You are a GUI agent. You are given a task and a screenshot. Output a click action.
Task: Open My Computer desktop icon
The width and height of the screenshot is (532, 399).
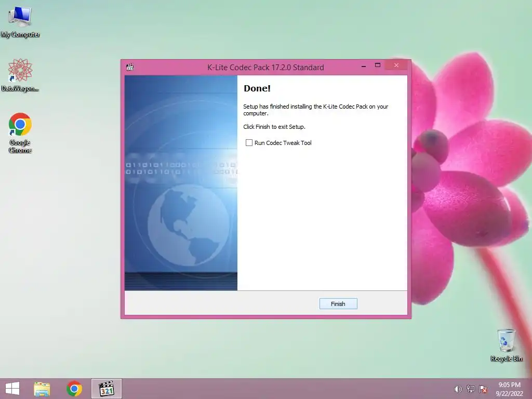point(20,21)
